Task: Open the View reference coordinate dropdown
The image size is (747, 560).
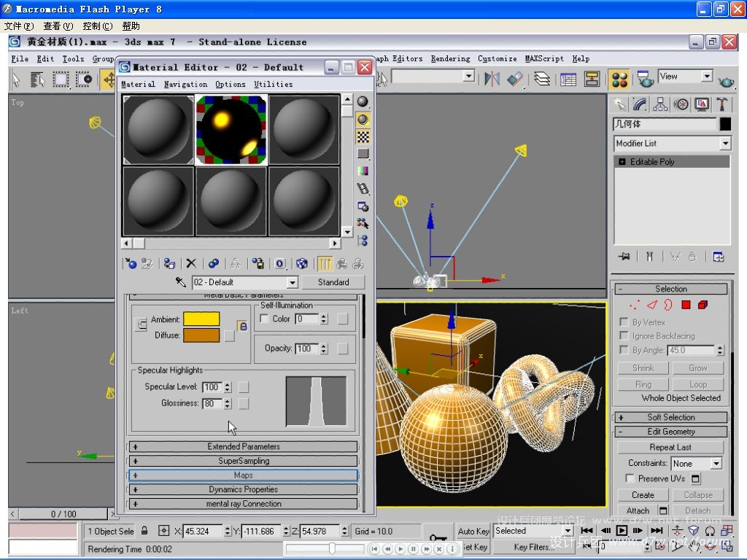Action: coord(707,76)
